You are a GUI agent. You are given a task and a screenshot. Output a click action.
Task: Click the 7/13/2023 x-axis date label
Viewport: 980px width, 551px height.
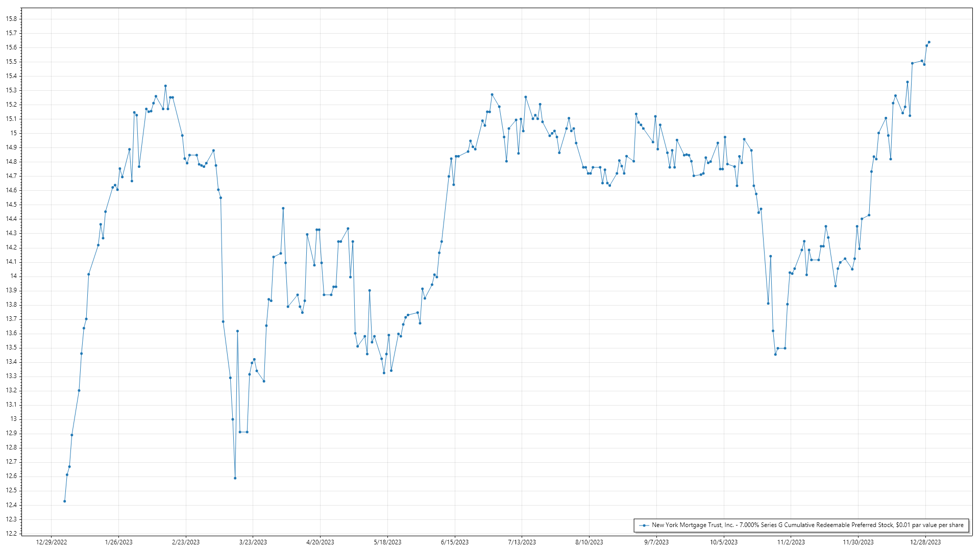pos(522,542)
